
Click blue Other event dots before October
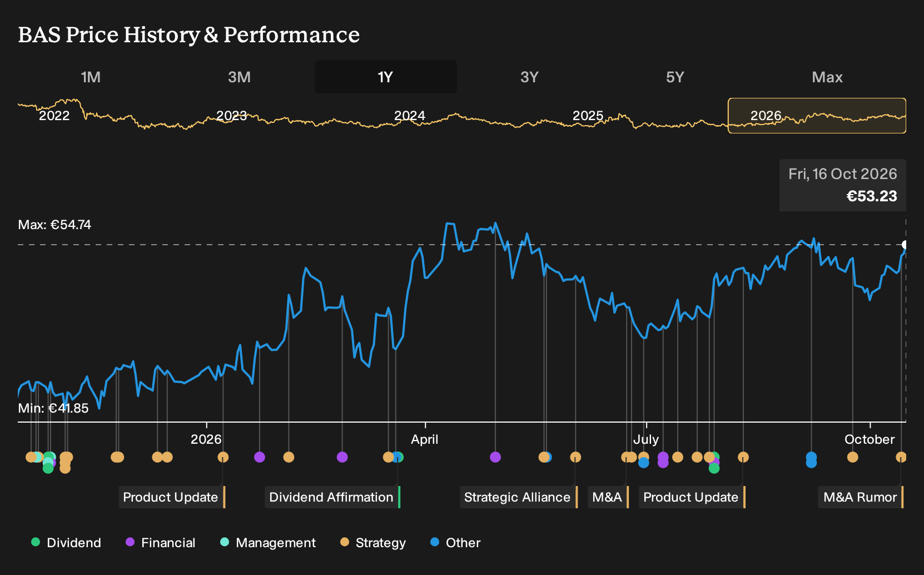click(x=811, y=460)
